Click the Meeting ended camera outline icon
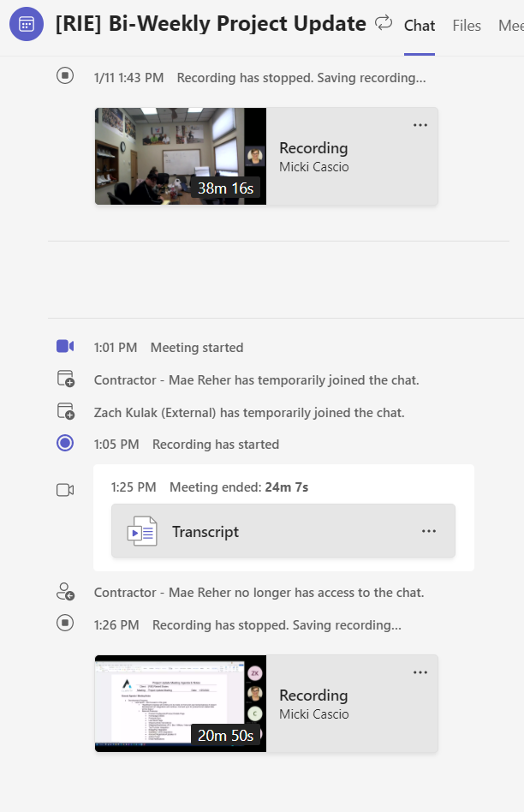The height and width of the screenshot is (812, 524). [x=65, y=489]
